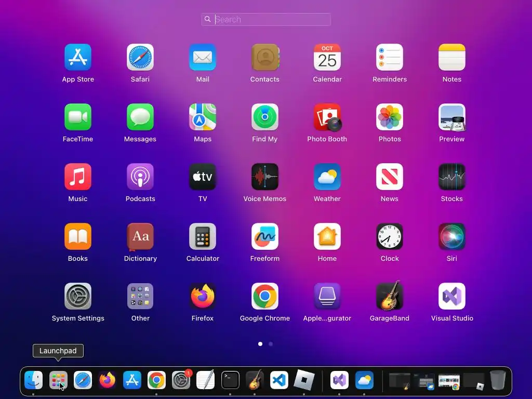
Task: Restore the minimized Chrome window in Dock
Action: pos(449,381)
